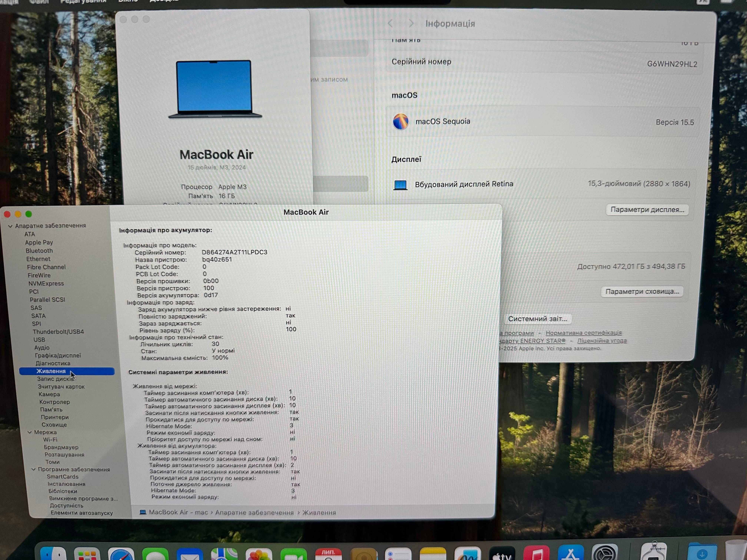Select NVMExpress in the sidebar
Screen dimensions: 747x560
click(46, 284)
